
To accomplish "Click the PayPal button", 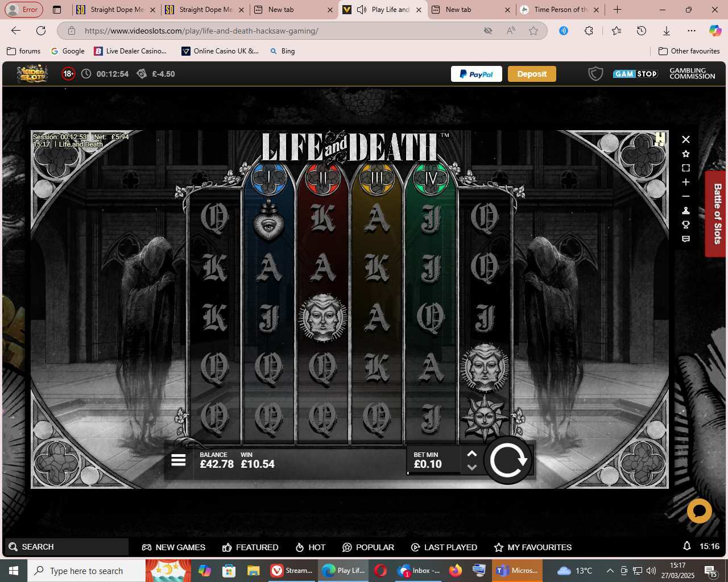I will pos(477,74).
